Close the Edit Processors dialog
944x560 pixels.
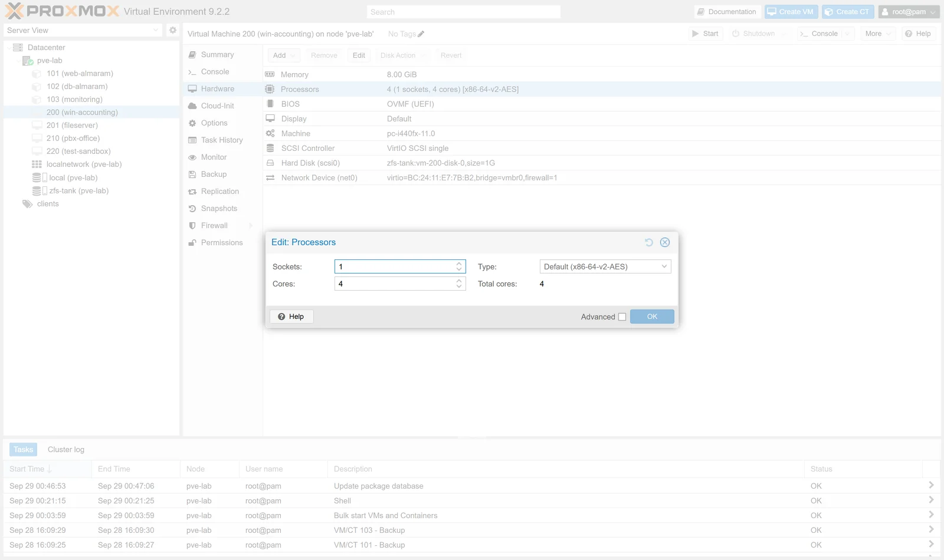(x=665, y=242)
